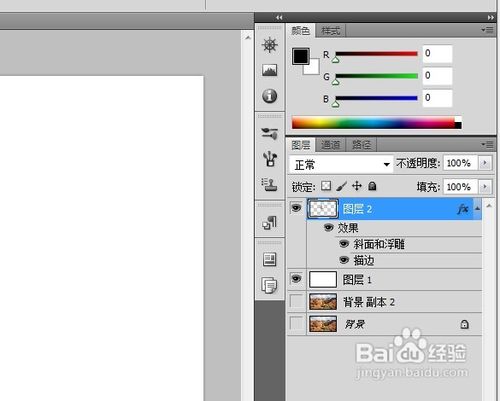Open the Clone Source stamp icon
Screen dimensions: 500x401
[270, 184]
